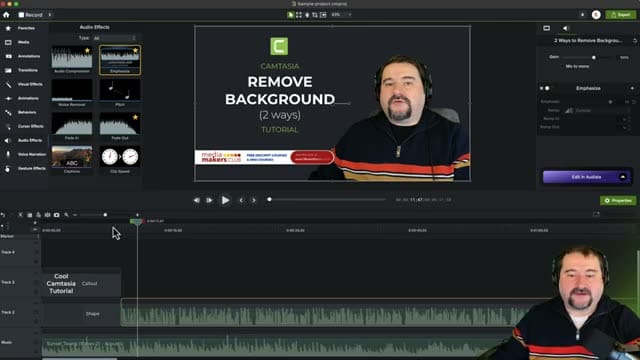The image size is (640, 360).
Task: Open the Visual Effects panel
Action: tap(24, 84)
